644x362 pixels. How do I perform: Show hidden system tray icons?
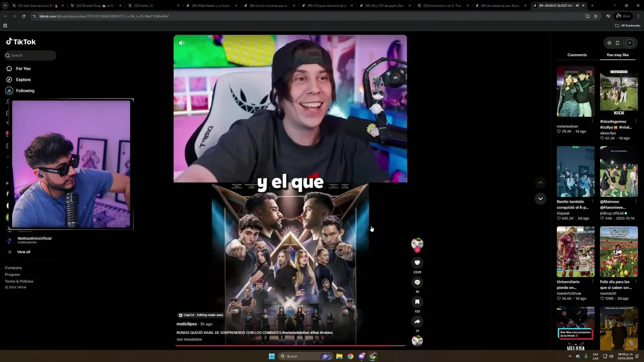[x=570, y=356]
